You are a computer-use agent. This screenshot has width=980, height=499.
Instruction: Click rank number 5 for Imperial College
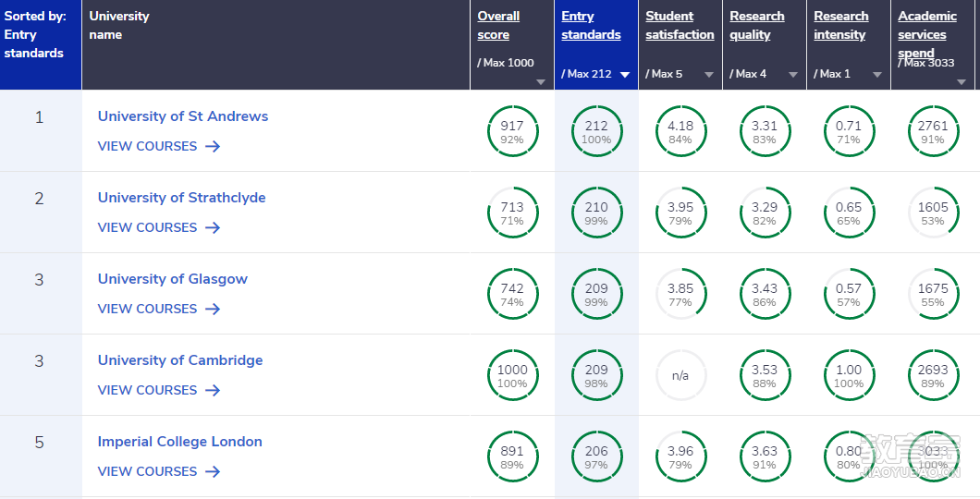pos(40,443)
